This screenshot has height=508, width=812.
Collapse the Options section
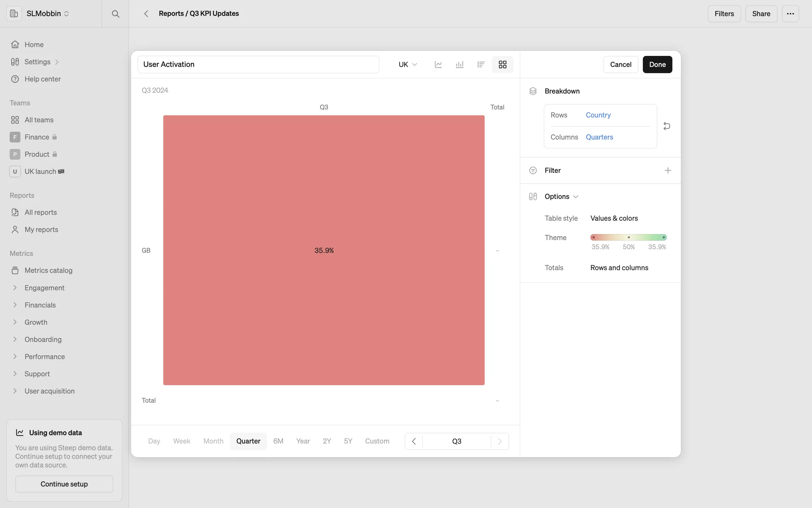tap(562, 196)
